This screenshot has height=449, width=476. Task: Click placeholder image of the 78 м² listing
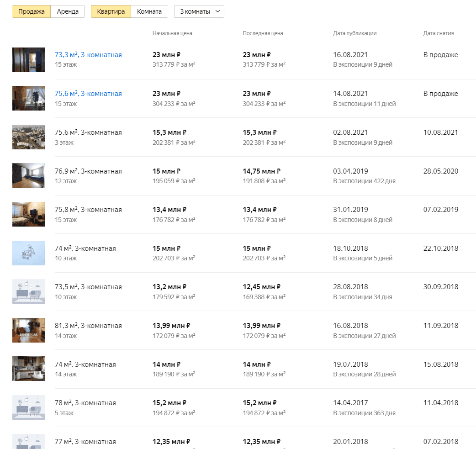29,407
